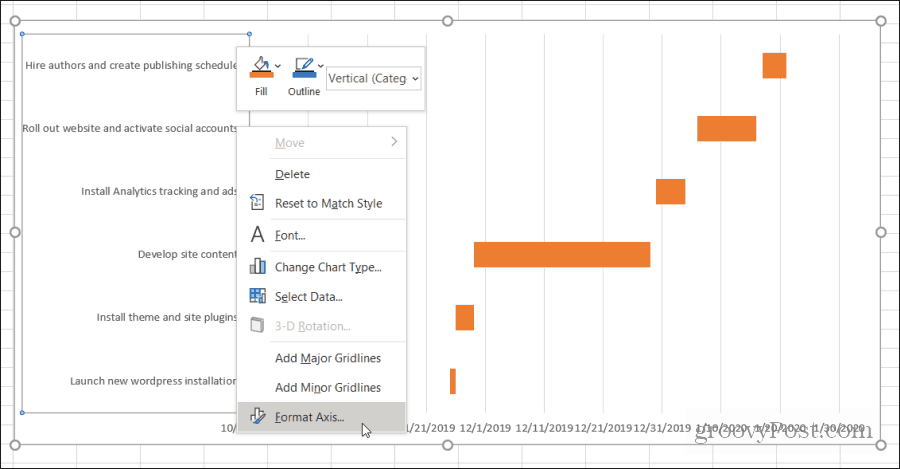Select the Develop site content orange bar
This screenshot has width=900, height=469.
pos(562,255)
